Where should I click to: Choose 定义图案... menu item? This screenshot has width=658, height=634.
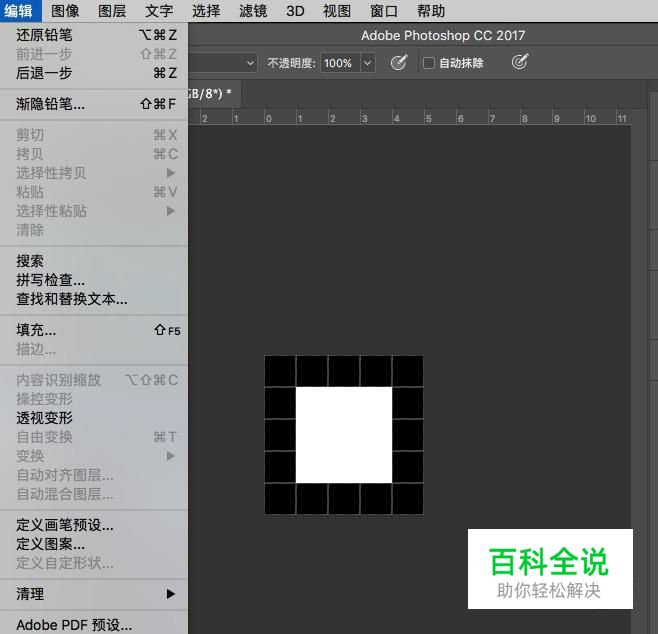94,544
